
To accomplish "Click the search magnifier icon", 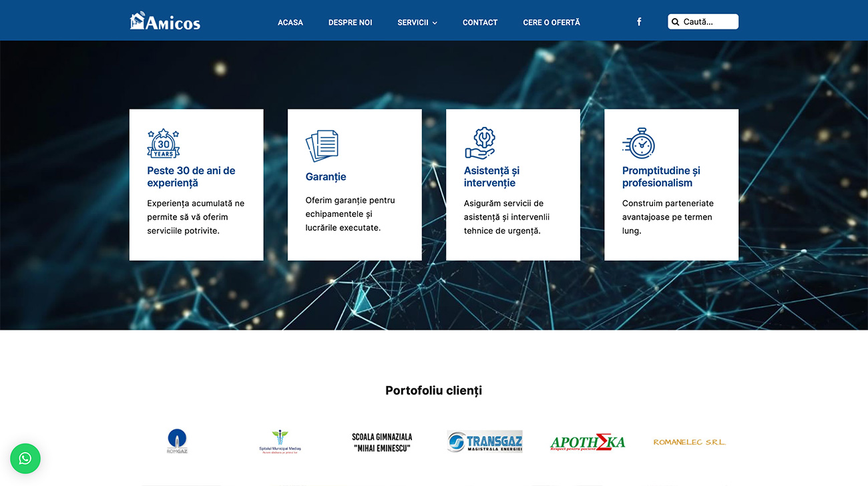I will point(675,22).
